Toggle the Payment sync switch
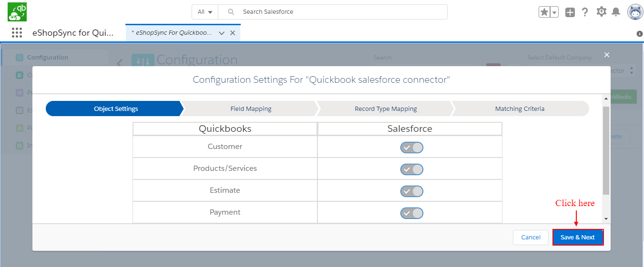This screenshot has width=644, height=267. 411,213
